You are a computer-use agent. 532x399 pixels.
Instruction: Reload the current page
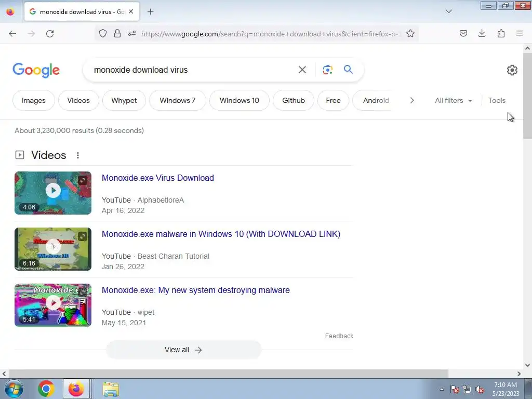pyautogui.click(x=50, y=34)
